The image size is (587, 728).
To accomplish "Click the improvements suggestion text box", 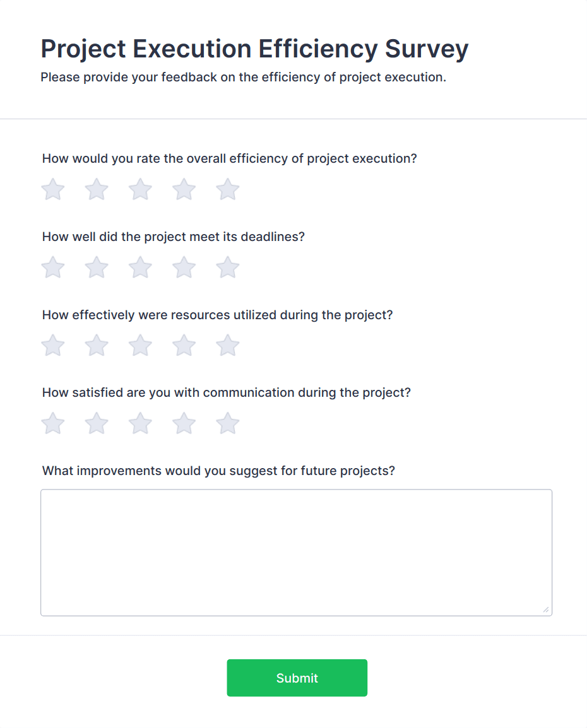I will (296, 552).
